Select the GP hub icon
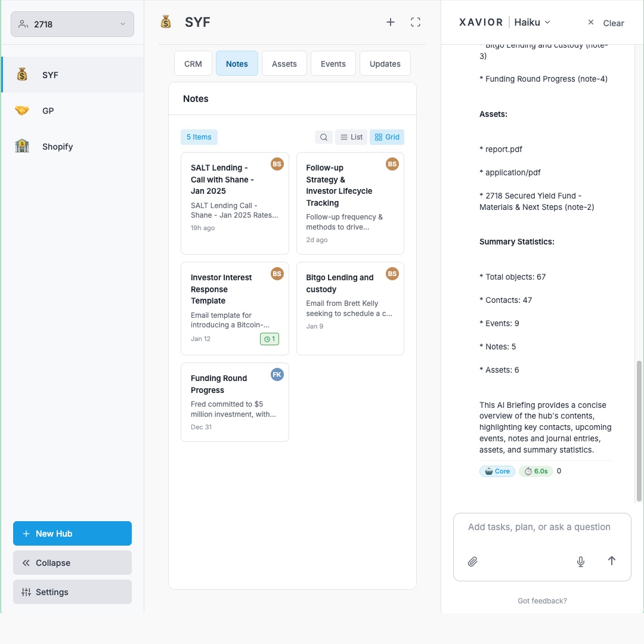Image resolution: width=644 pixels, height=644 pixels. point(21,110)
